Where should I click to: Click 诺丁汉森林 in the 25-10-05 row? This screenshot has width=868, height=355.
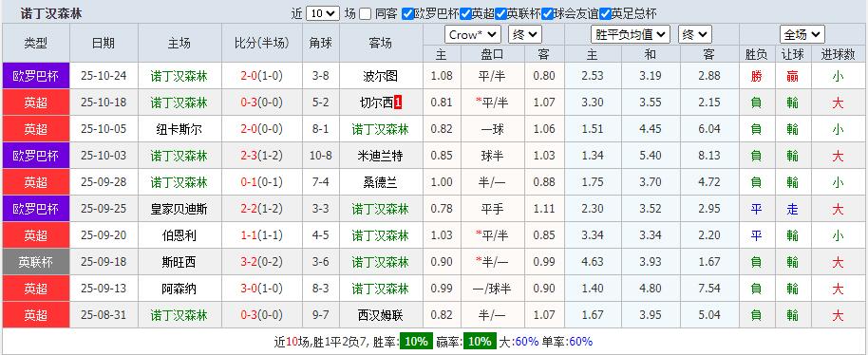click(x=380, y=129)
